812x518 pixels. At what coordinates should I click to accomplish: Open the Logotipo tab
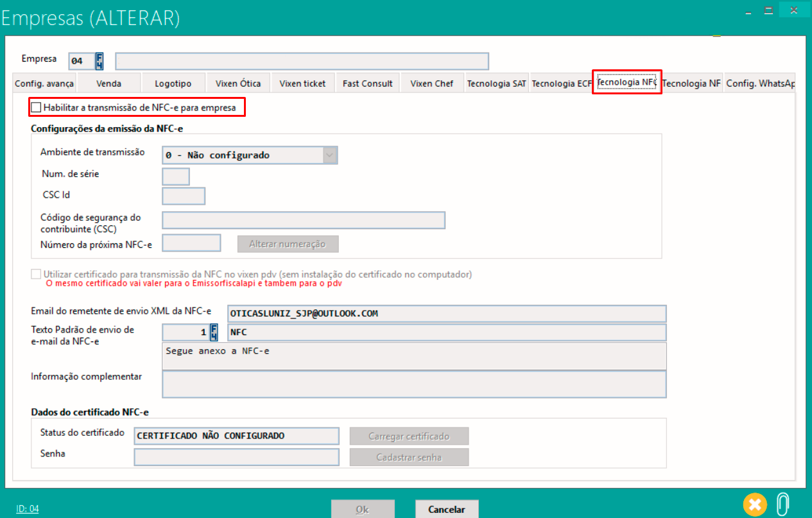click(173, 83)
